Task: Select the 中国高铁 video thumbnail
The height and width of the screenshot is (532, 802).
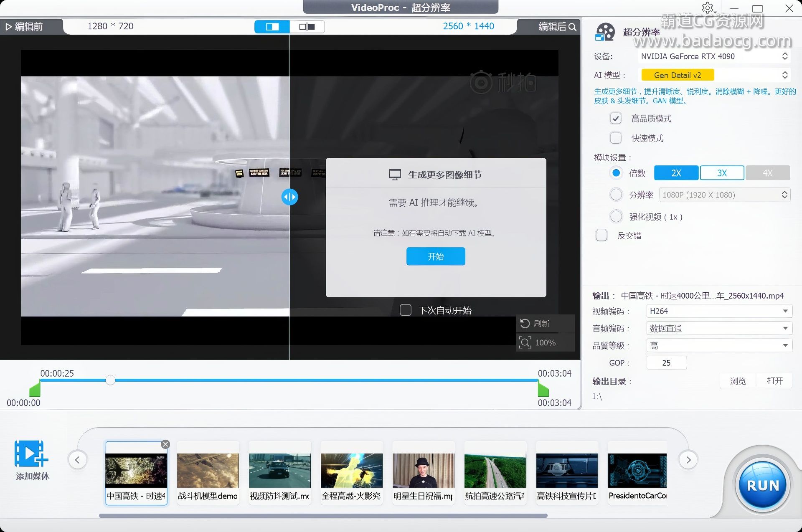Action: click(x=136, y=473)
